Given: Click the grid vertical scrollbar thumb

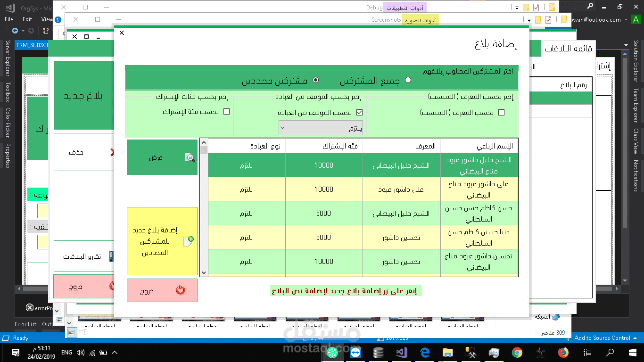Looking at the screenshot, I should coord(204,150).
